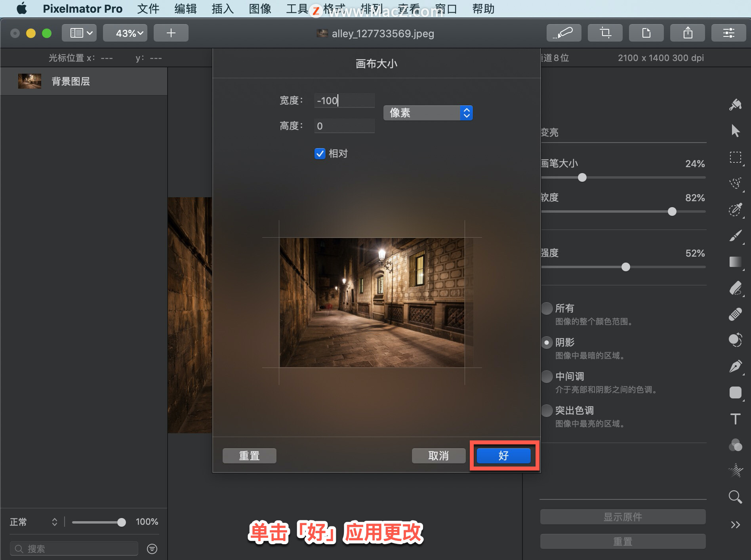Image resolution: width=751 pixels, height=560 pixels.
Task: Select the Rectangular Selection tool
Action: pos(736,157)
